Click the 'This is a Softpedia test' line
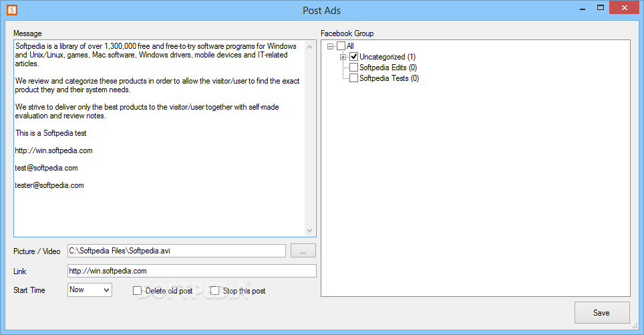The width and height of the screenshot is (644, 335). tap(51, 133)
